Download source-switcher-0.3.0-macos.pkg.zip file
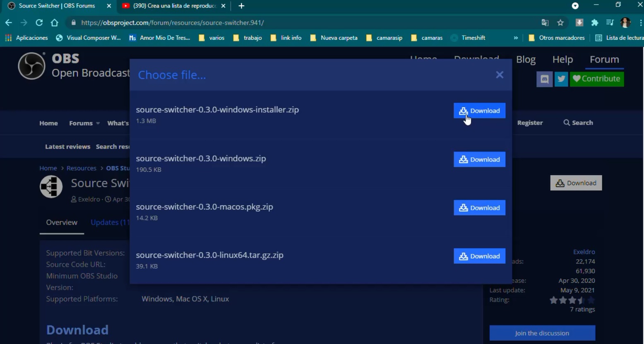The width and height of the screenshot is (644, 344). click(x=479, y=208)
